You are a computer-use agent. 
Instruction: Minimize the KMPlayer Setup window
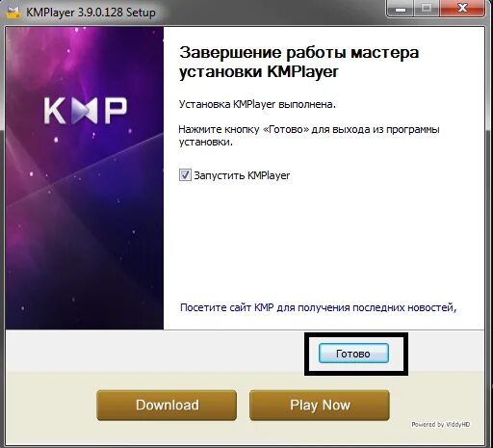401,9
